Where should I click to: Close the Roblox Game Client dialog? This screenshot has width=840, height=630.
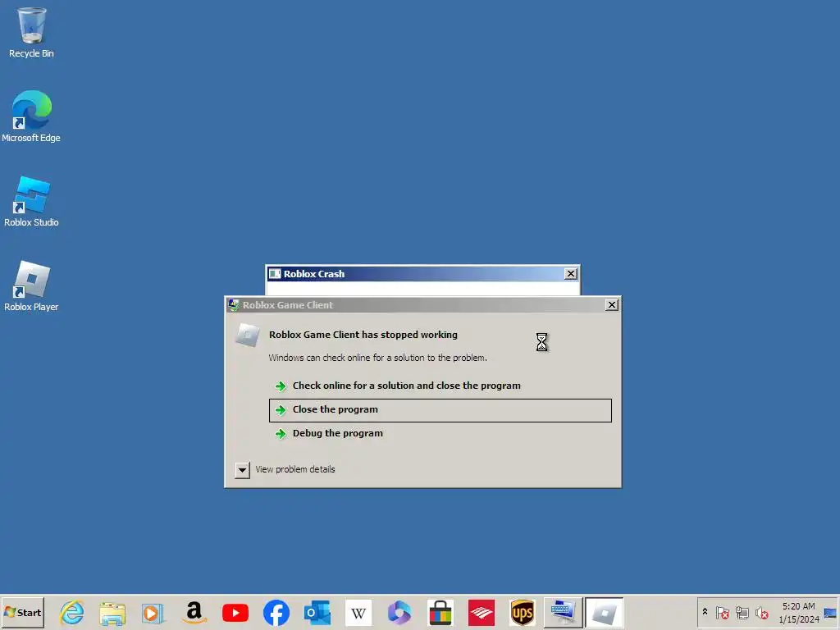pyautogui.click(x=611, y=305)
